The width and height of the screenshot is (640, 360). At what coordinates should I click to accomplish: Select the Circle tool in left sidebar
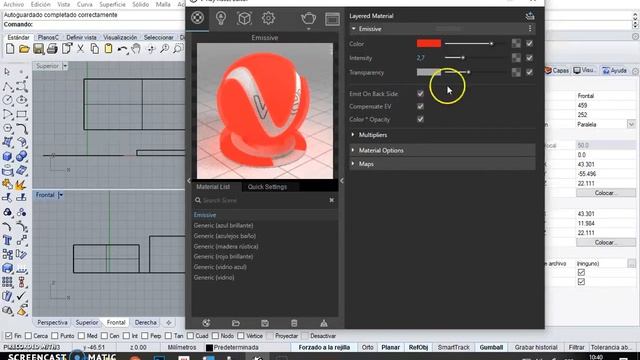click(7, 100)
